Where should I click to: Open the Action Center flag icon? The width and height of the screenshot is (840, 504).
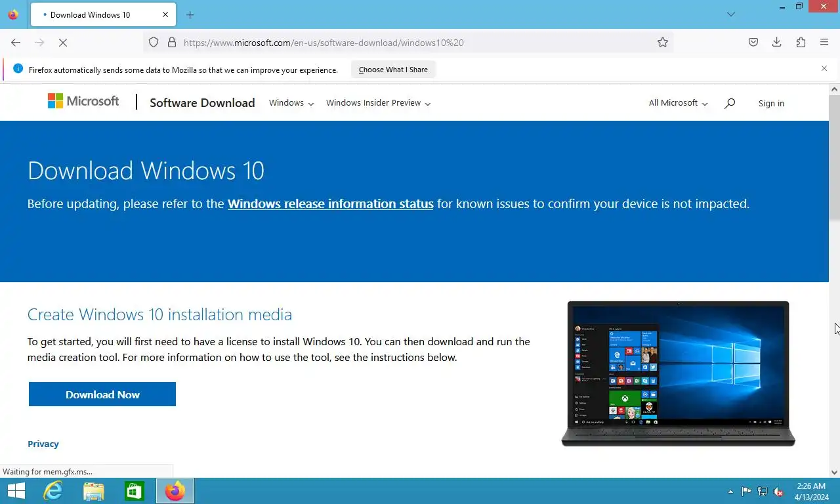coord(747,492)
